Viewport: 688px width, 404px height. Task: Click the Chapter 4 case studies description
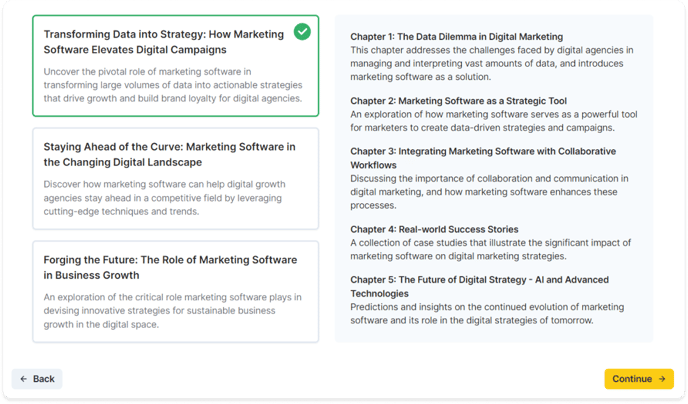(x=491, y=249)
